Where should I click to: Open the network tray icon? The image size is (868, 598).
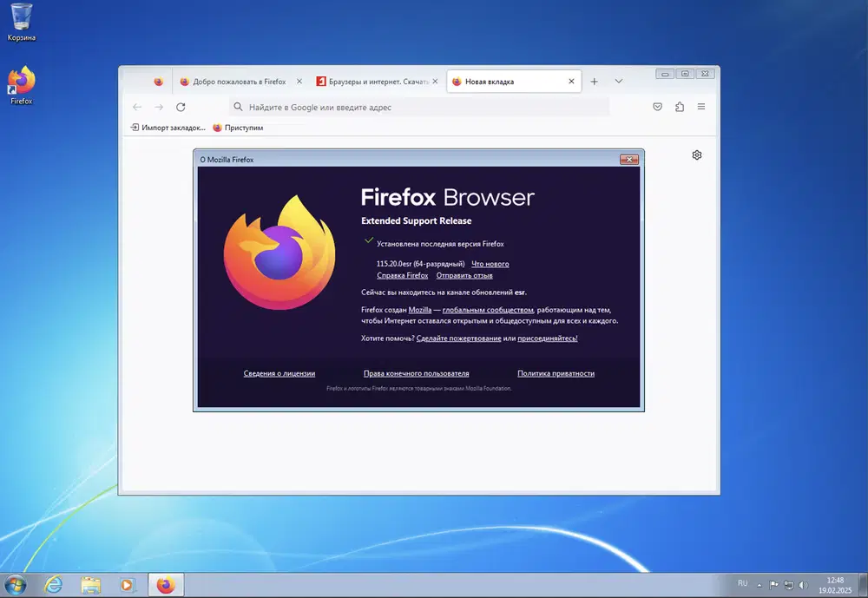click(789, 585)
